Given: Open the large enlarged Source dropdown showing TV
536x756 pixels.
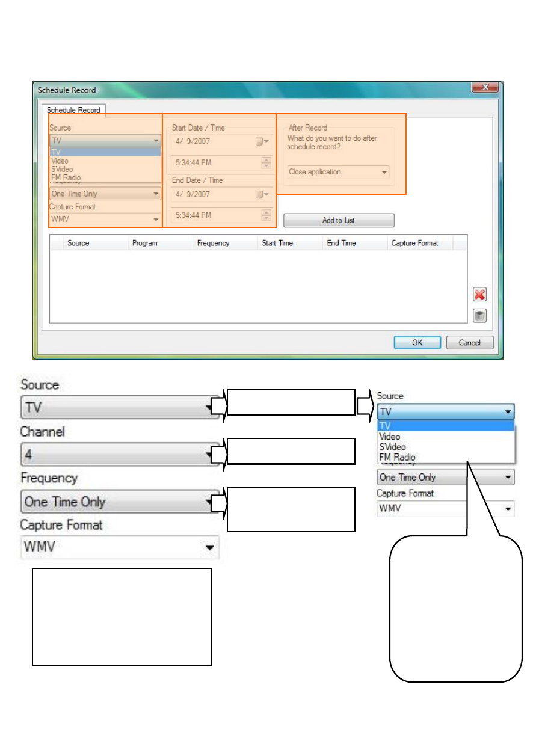Looking at the screenshot, I should click(x=120, y=408).
